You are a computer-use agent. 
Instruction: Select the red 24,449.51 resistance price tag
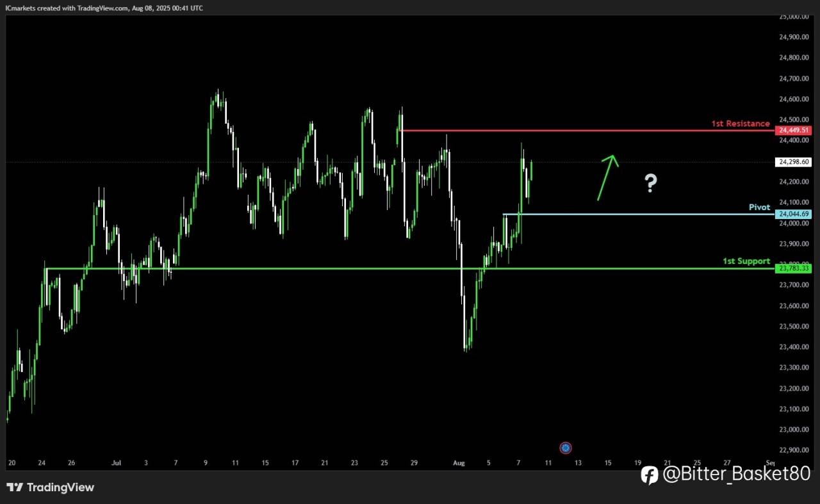794,131
